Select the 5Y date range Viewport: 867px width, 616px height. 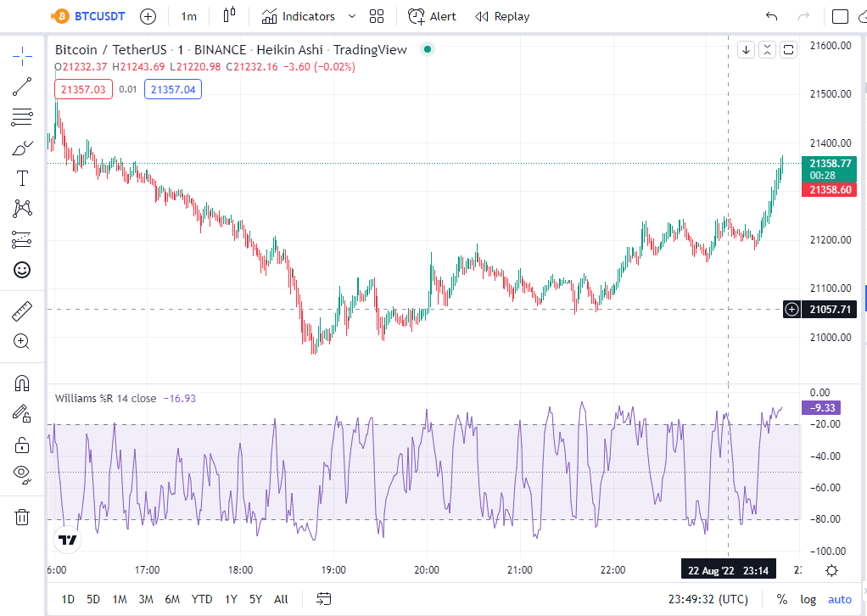click(255, 599)
